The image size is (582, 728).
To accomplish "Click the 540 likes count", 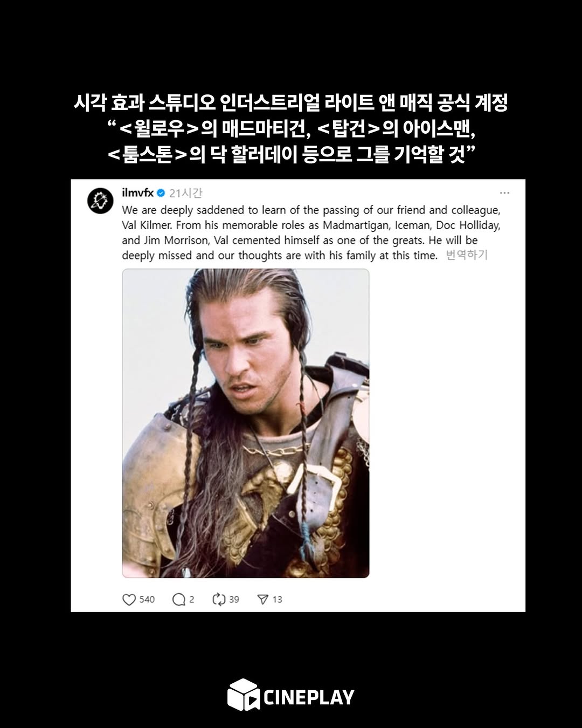I will pyautogui.click(x=147, y=599).
